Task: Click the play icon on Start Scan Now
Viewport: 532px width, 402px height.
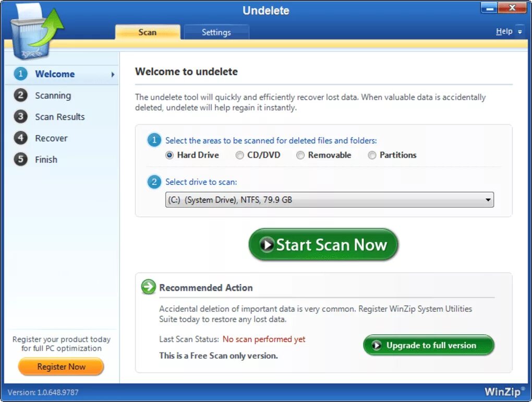Action: pos(267,244)
